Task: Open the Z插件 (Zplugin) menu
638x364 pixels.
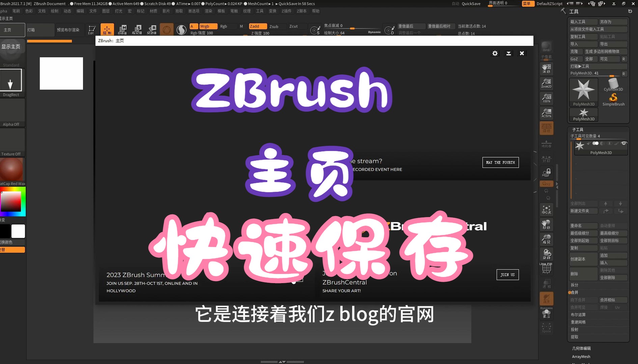Action: coord(286,11)
